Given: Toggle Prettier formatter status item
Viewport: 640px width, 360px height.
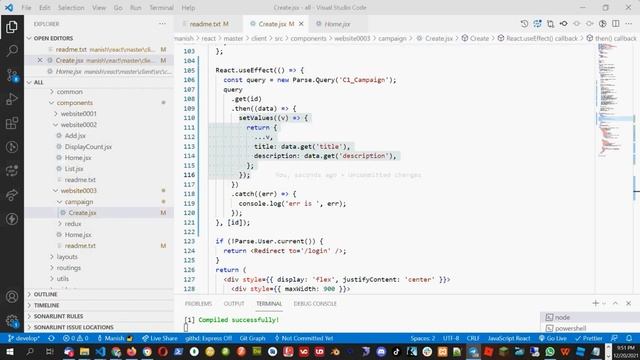Looking at the screenshot, I should (x=589, y=338).
